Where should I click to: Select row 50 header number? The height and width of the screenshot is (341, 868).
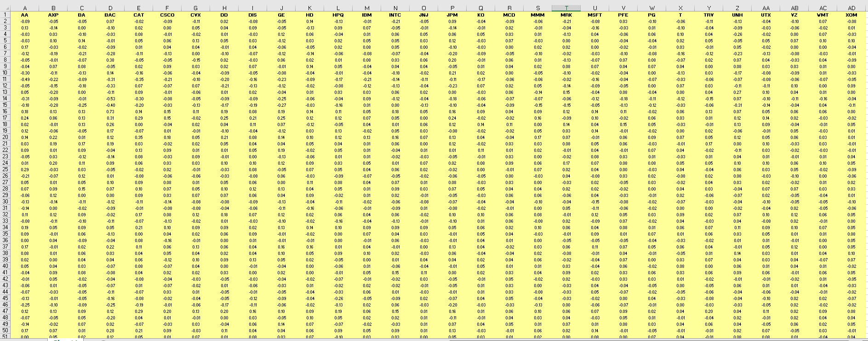coord(5,330)
